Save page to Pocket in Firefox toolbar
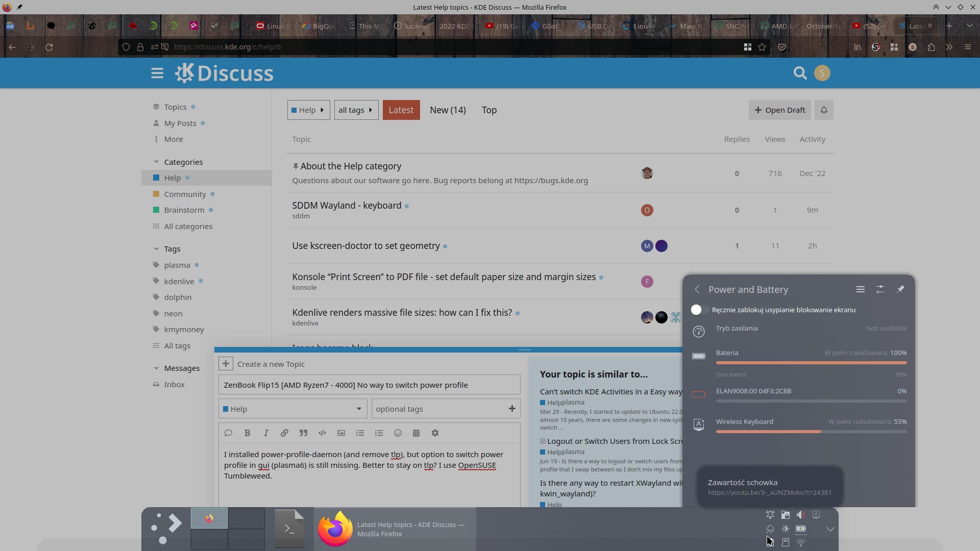The width and height of the screenshot is (980, 551). pos(782,47)
